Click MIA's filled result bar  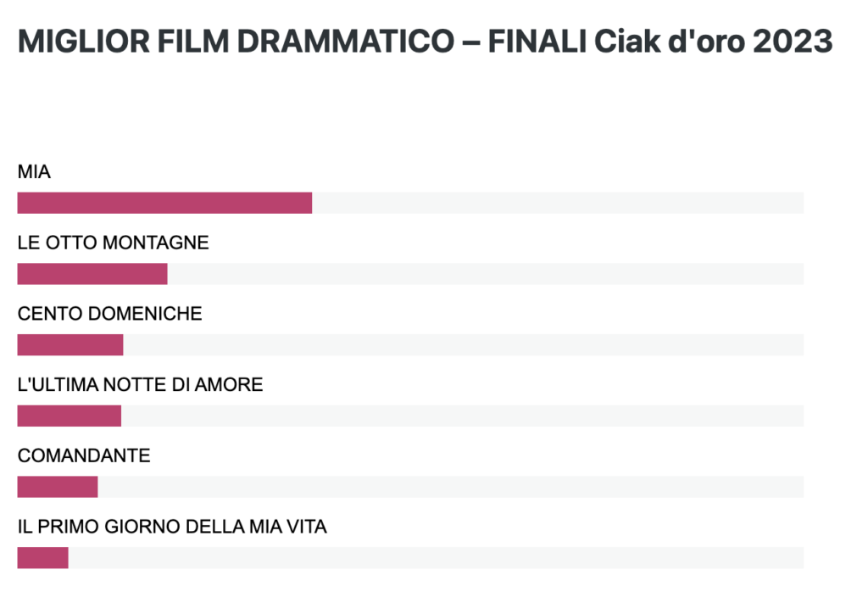pyautogui.click(x=165, y=203)
